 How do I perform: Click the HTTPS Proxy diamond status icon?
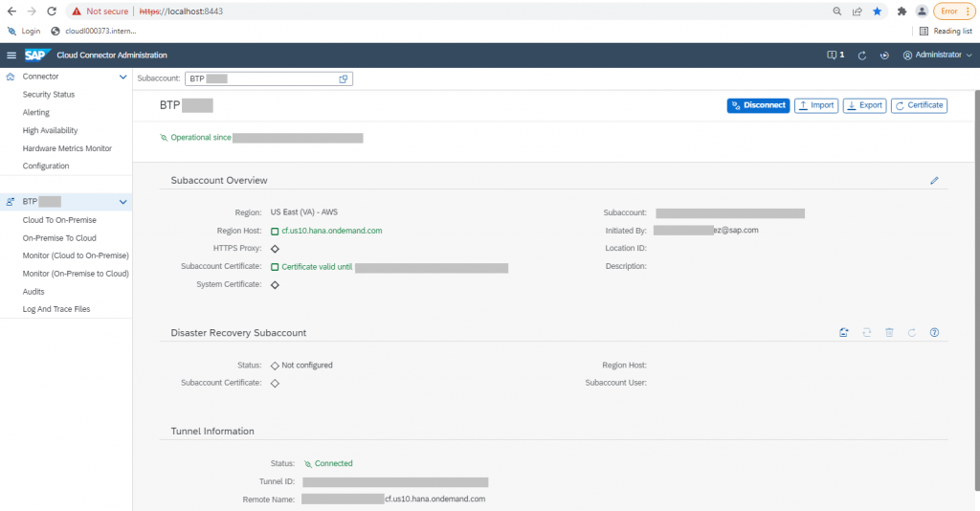click(x=275, y=249)
